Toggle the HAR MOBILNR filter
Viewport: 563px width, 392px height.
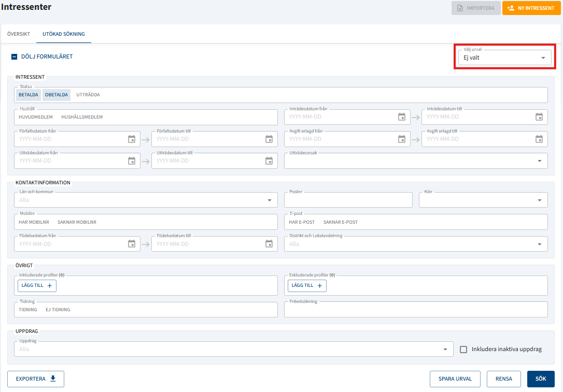tap(34, 222)
